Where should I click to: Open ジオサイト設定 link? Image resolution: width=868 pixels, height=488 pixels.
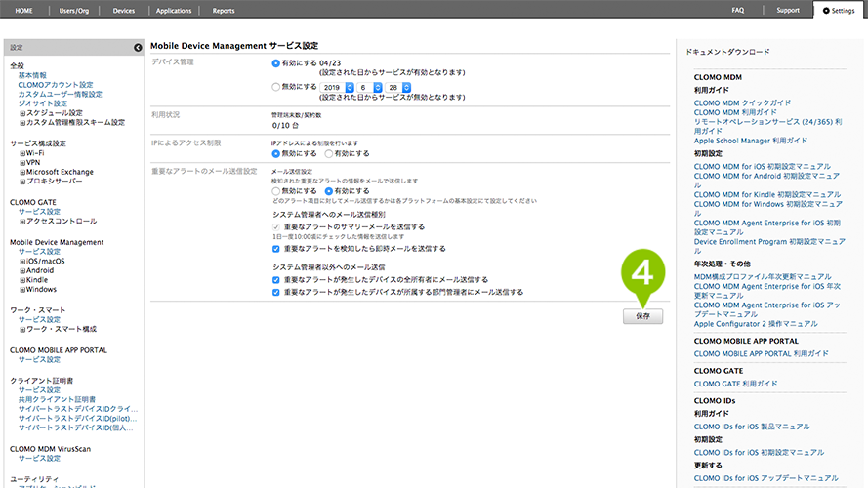pos(43,103)
